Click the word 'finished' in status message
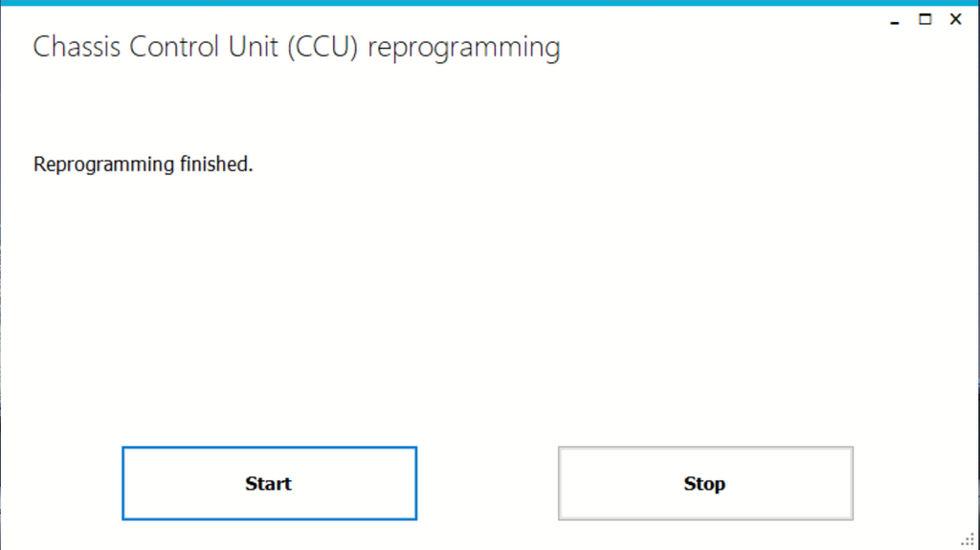Viewport: 980px width, 550px height. coord(215,165)
